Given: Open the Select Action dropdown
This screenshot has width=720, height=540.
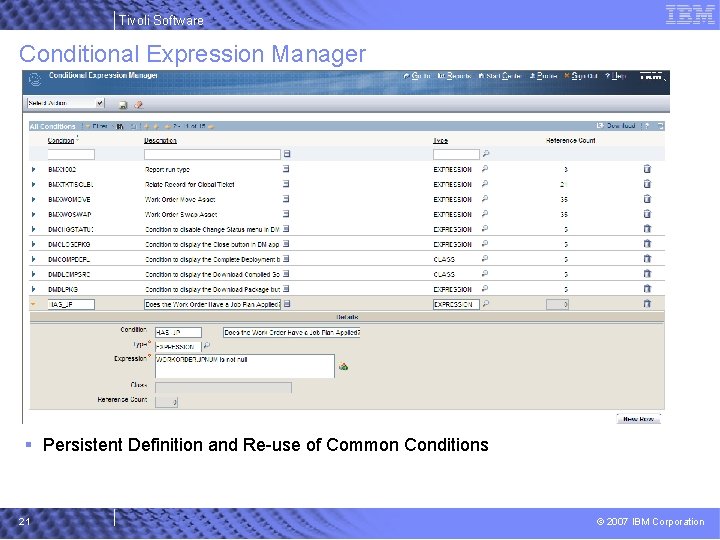Looking at the screenshot, I should pyautogui.click(x=66, y=103).
